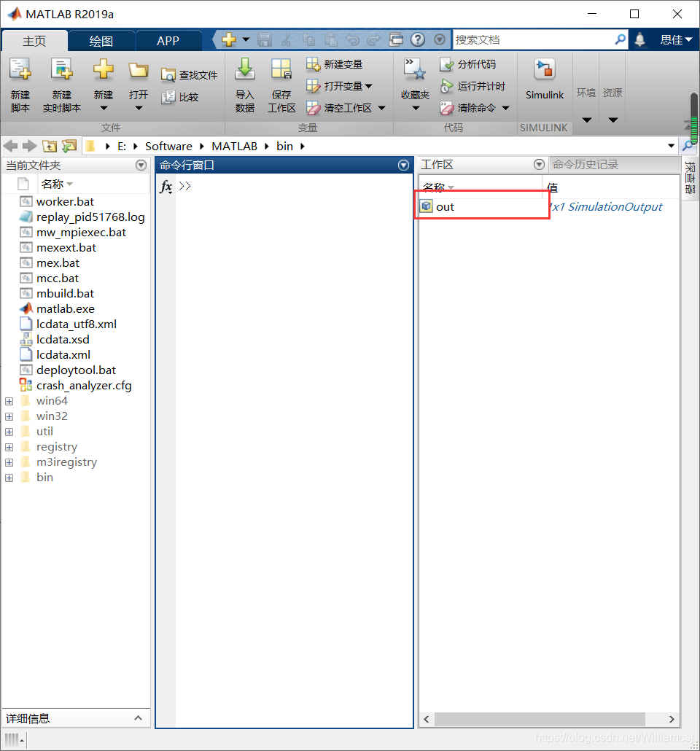Click the 保存工作区 (Save Workspace) icon
The height and width of the screenshot is (751, 700).
[281, 69]
